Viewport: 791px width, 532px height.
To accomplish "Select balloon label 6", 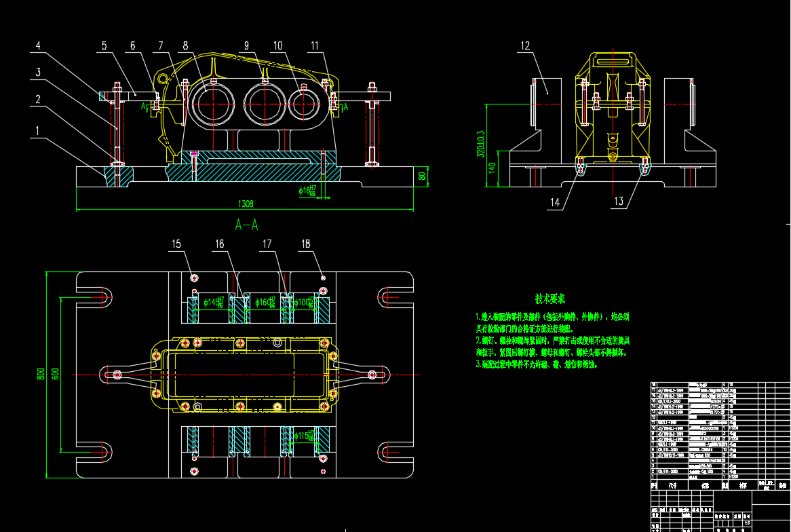I will [x=133, y=46].
